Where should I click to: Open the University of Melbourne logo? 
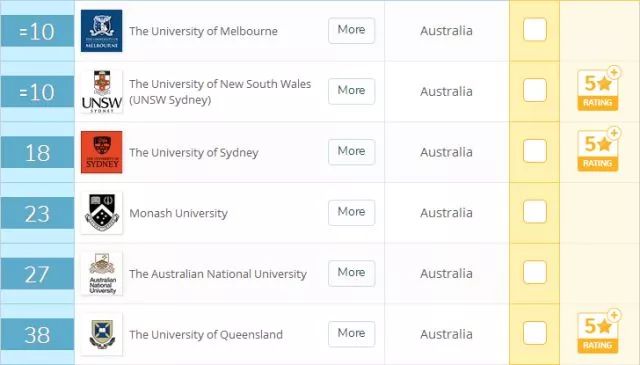tap(101, 31)
